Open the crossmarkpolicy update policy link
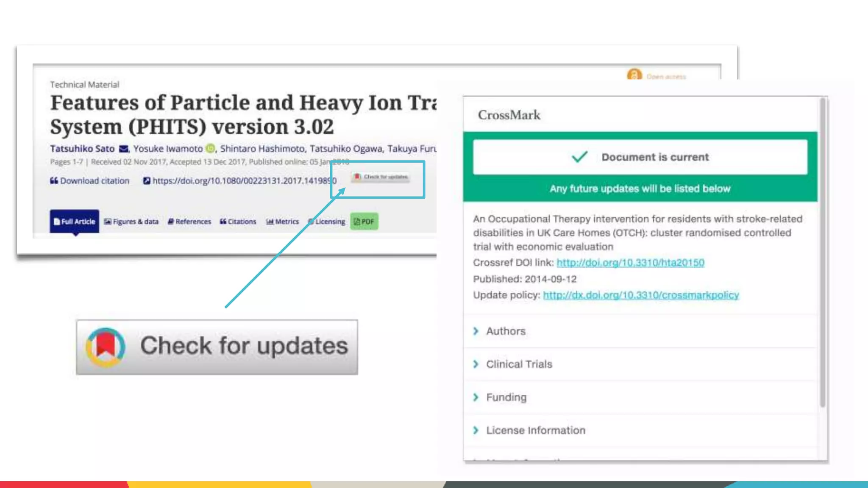The height and width of the screenshot is (488, 868). pos(641,295)
